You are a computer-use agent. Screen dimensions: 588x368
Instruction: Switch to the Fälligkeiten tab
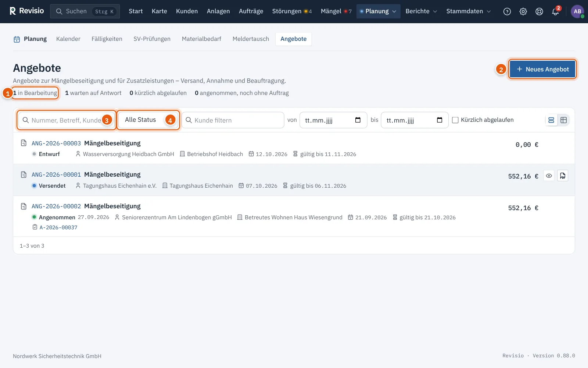coord(107,39)
